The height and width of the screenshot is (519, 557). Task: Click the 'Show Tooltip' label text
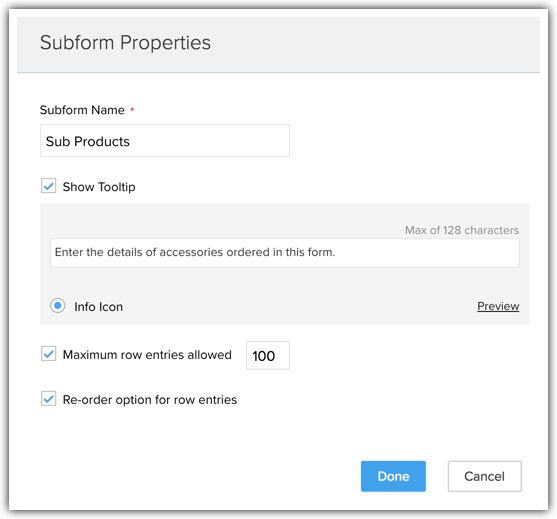[x=99, y=187]
